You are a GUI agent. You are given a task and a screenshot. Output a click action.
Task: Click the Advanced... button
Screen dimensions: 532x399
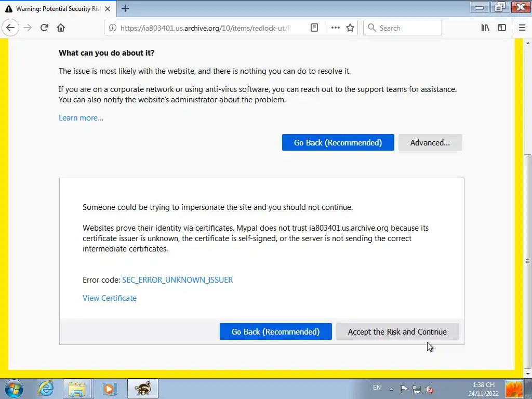tap(430, 142)
